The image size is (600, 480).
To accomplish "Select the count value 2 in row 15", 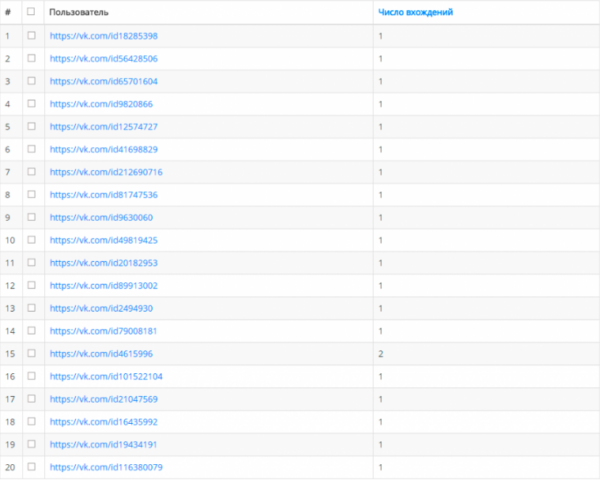I will (381, 354).
